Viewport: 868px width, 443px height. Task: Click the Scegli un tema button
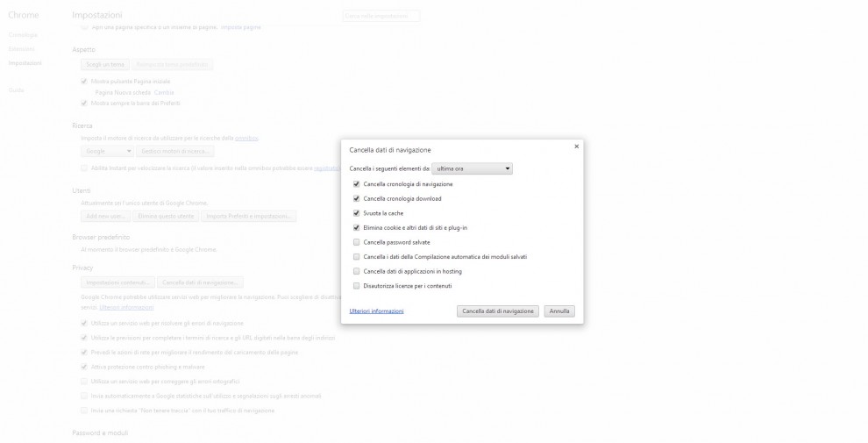pyautogui.click(x=105, y=65)
